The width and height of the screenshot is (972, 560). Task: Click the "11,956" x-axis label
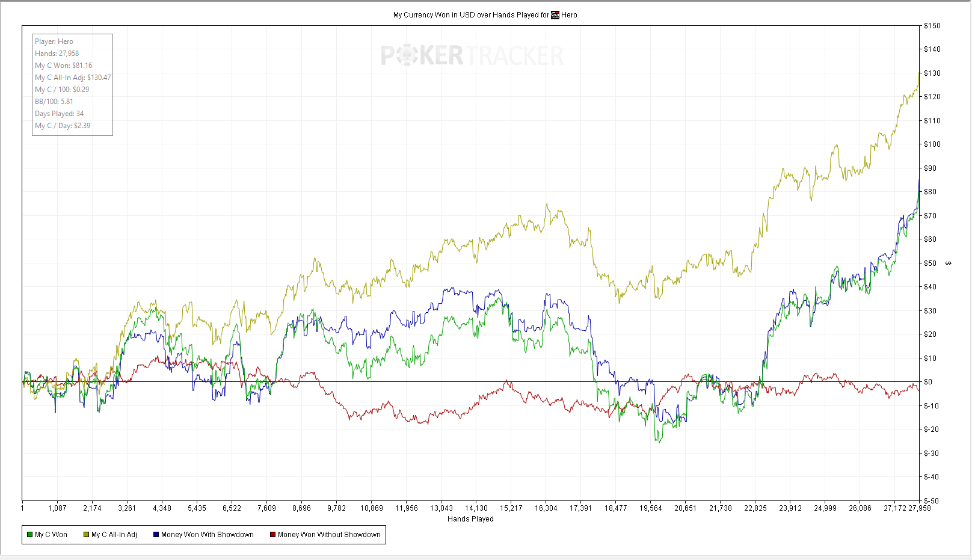[x=407, y=508]
